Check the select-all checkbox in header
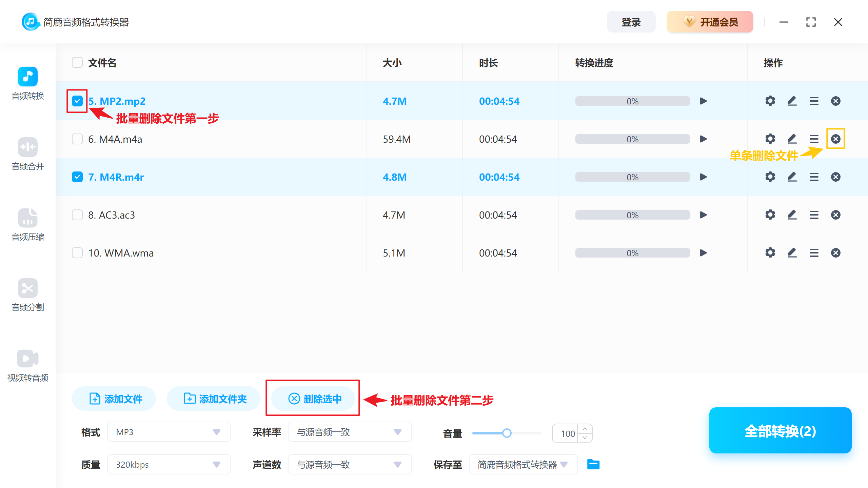This screenshot has height=488, width=868. click(77, 62)
